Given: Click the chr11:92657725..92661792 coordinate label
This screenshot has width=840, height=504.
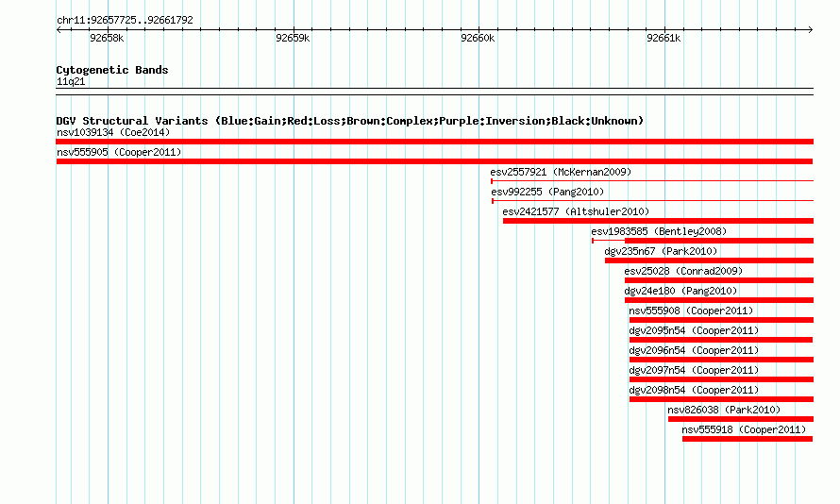Looking at the screenshot, I should coord(125,20).
